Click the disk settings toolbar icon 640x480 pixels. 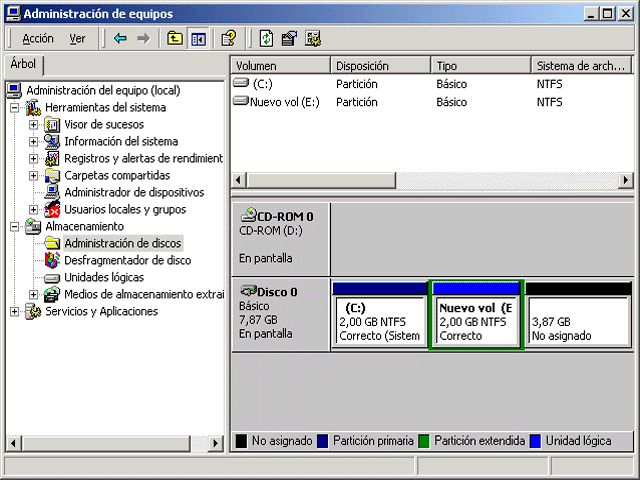[x=313, y=39]
